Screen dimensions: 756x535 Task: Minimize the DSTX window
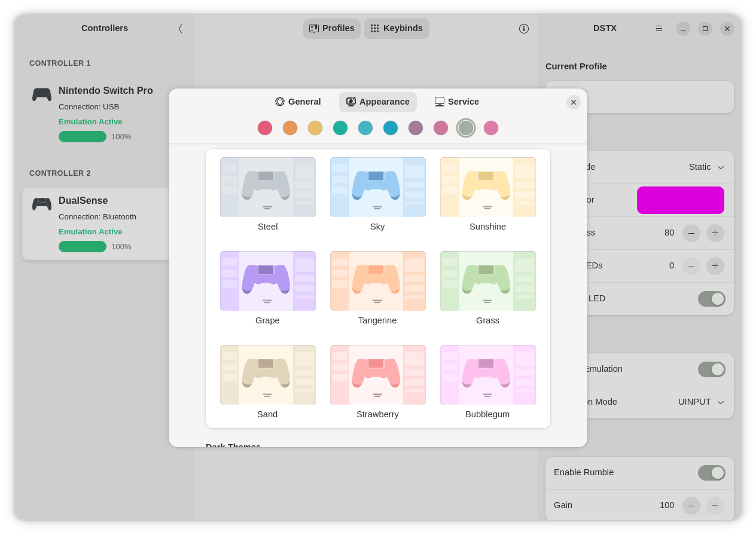pos(683,29)
